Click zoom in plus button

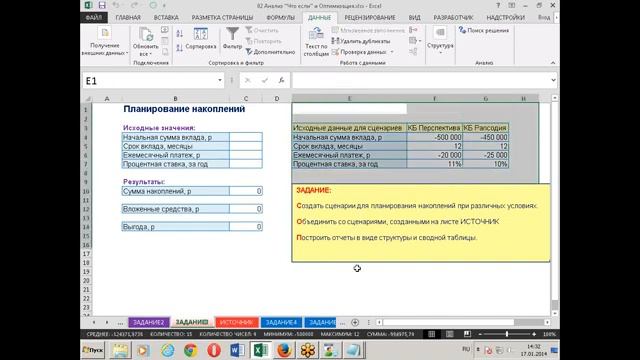click(x=534, y=334)
